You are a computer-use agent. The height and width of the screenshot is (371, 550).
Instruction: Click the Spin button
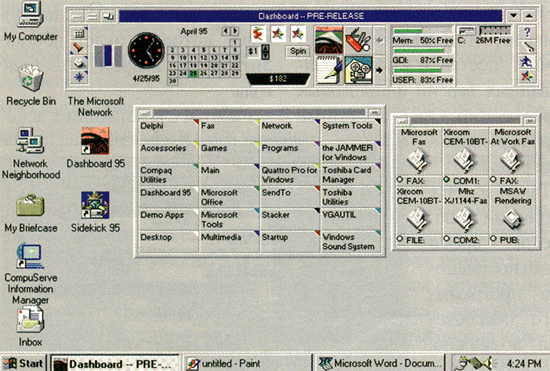point(298,52)
